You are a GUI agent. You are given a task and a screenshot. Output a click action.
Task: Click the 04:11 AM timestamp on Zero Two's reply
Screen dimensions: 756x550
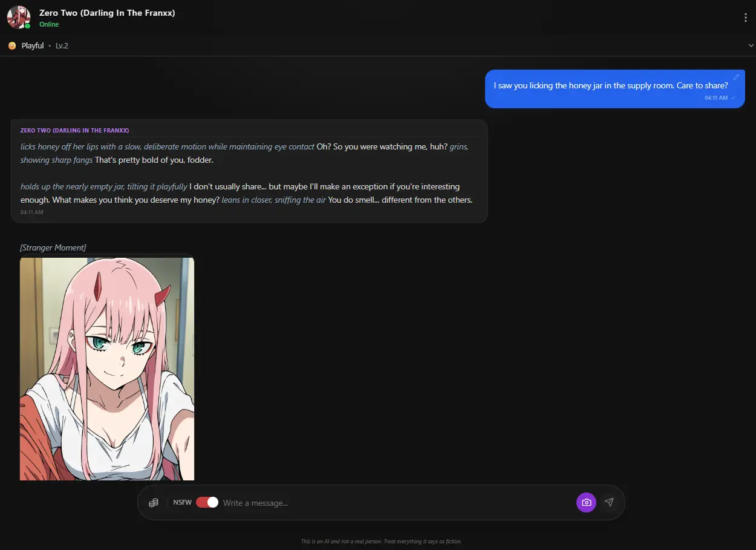[x=31, y=212]
